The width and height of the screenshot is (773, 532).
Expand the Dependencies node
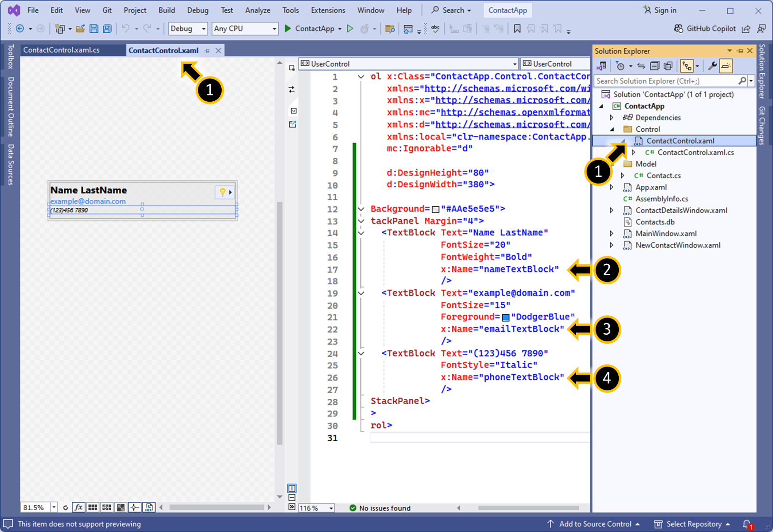(612, 117)
